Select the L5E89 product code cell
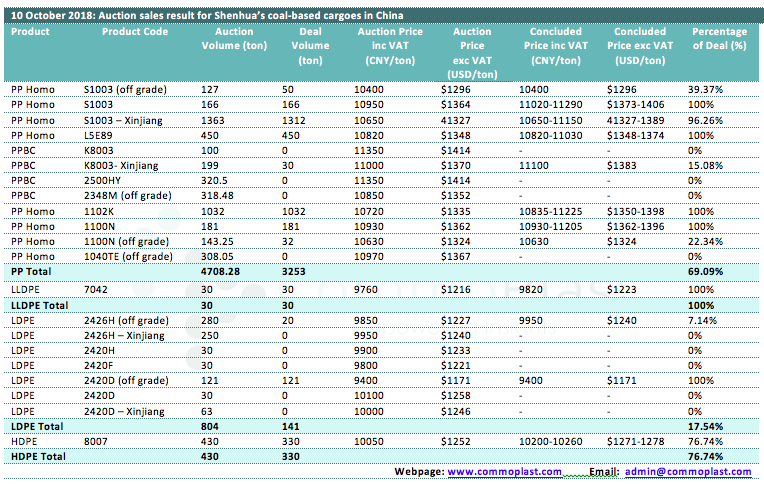 (98, 135)
